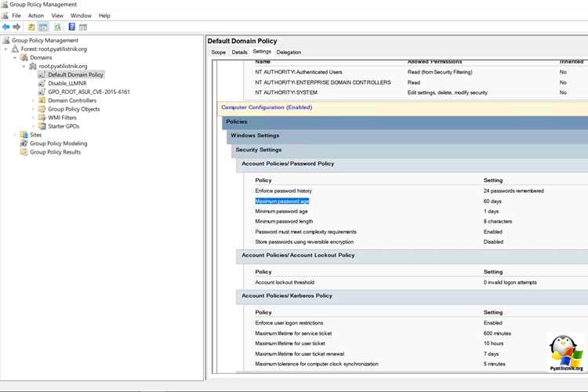The image size is (588, 392).
Task: Click the MMC system icon beside File menu
Action: pyautogui.click(x=5, y=16)
